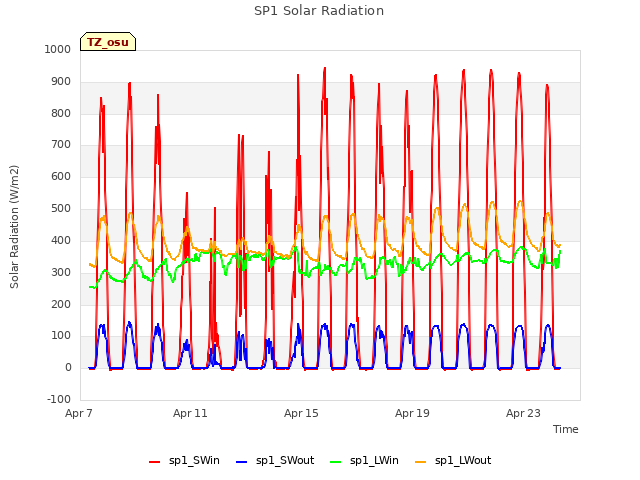Viewport: 640px width, 480px height.
Task: Click the 800 y-axis tick label
Action: click(61, 113)
